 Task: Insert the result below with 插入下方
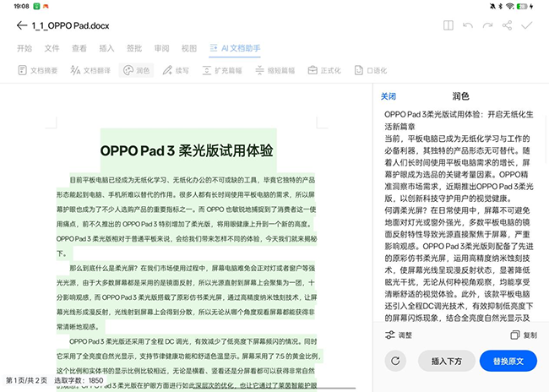coord(447,361)
